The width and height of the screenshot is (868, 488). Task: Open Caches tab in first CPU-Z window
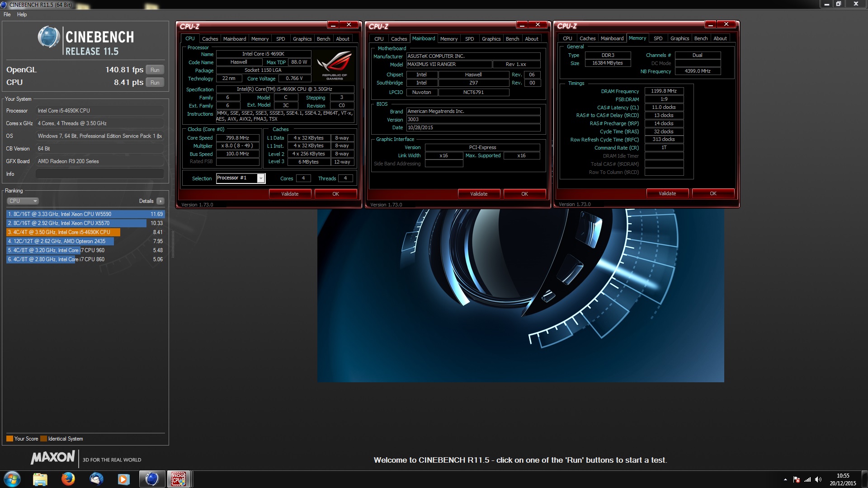(x=210, y=39)
